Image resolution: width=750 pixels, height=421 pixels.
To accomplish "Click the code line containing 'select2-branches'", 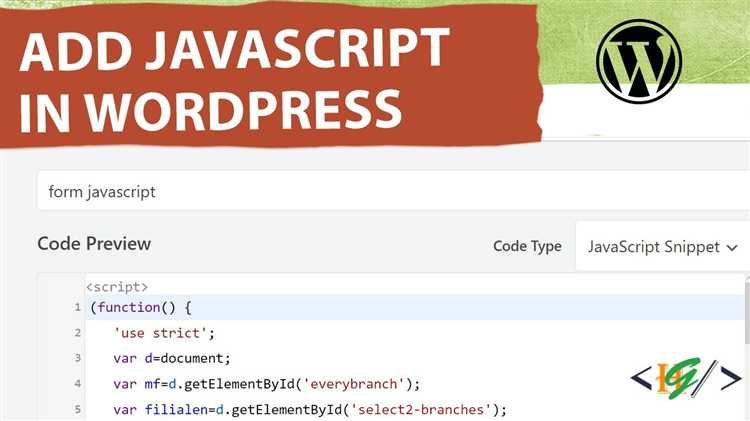I will click(310, 410).
